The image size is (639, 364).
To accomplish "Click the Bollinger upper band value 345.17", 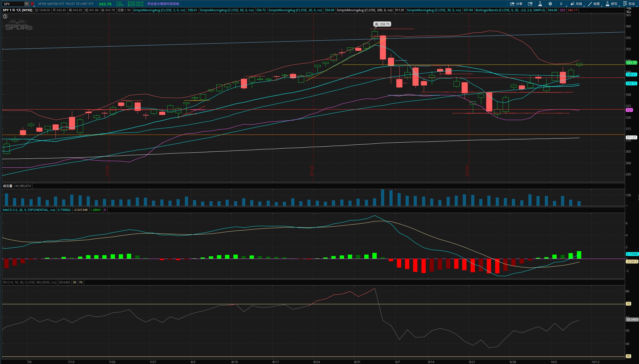I will pos(572,10).
